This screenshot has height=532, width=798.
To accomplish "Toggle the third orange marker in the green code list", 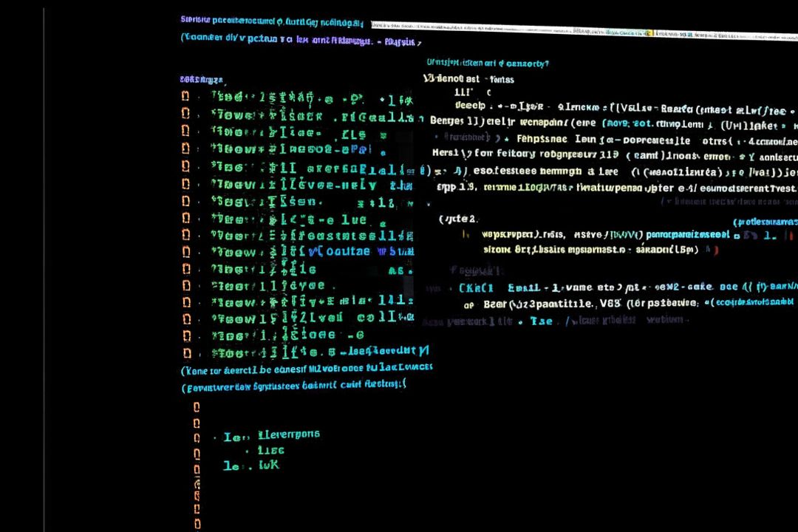I will click(186, 131).
